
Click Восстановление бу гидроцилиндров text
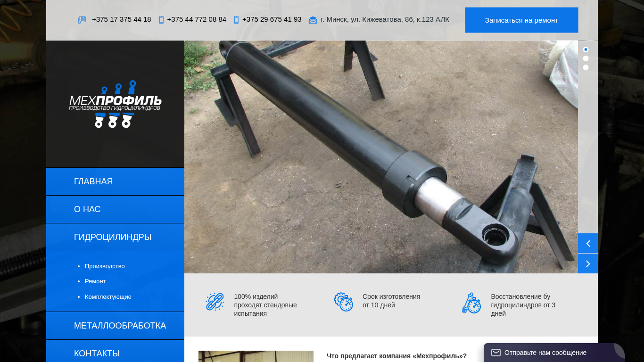(x=523, y=305)
